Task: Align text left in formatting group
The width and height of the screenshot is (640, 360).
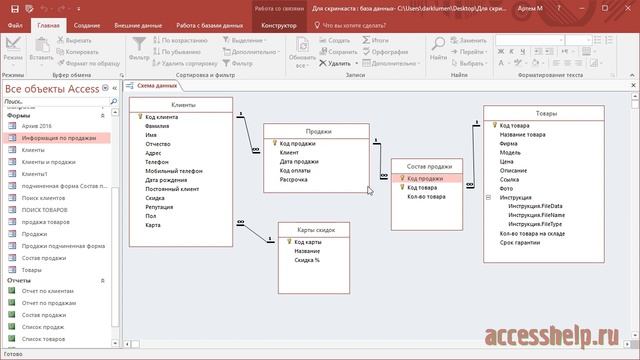Action: [556, 63]
